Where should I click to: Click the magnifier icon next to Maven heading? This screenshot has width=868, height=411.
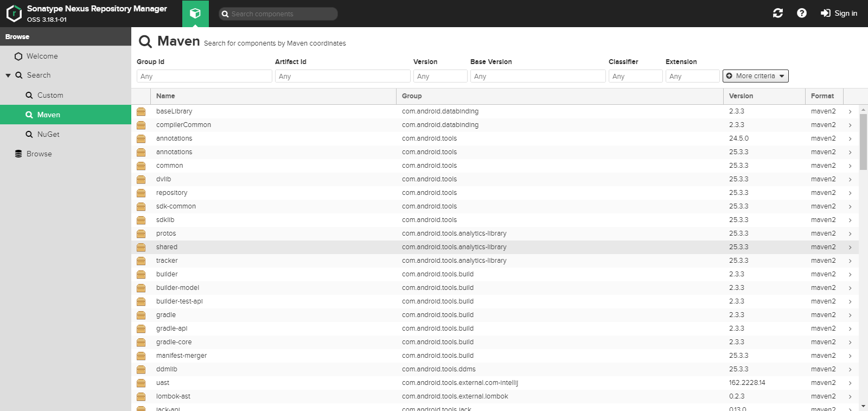tap(145, 42)
